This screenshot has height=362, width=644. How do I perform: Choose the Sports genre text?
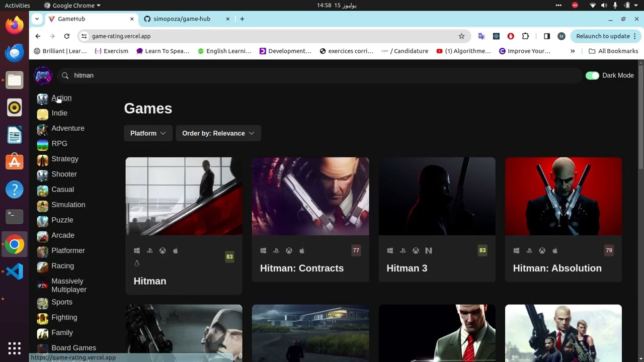pyautogui.click(x=62, y=302)
